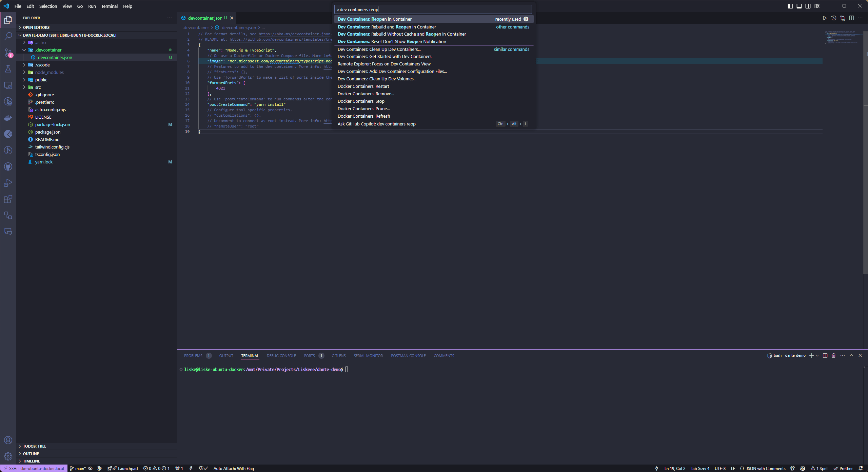The image size is (868, 472).
Task: Split the editor to the right
Action: click(851, 18)
